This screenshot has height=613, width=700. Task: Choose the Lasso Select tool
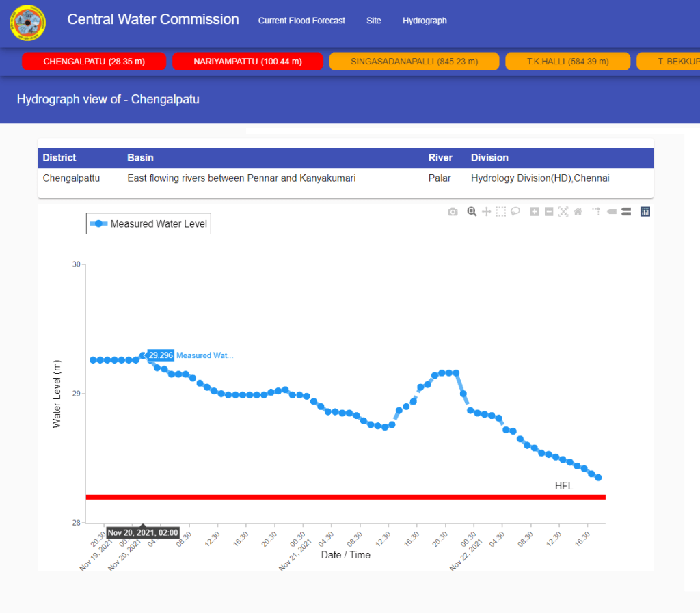[515, 212]
